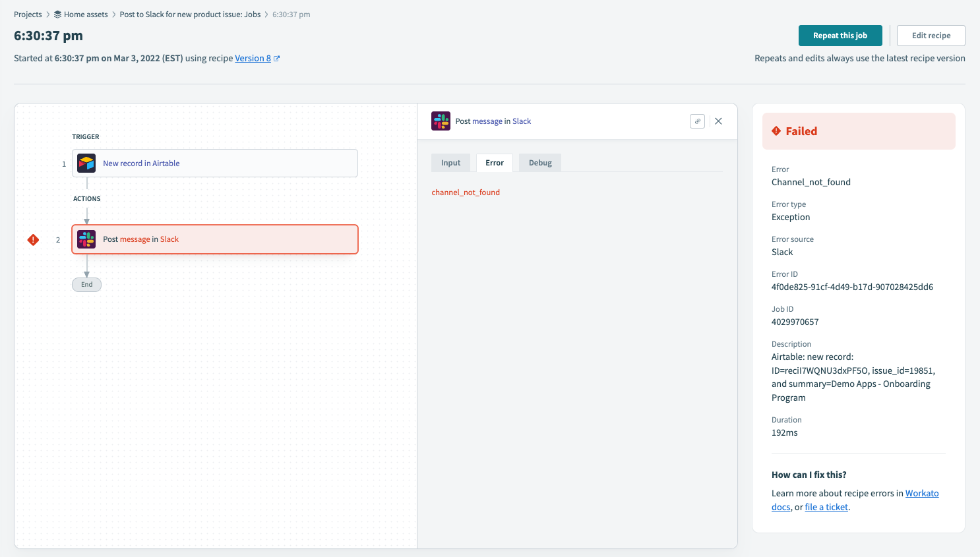Click the Home assets folder icon in breadcrumb

(57, 15)
